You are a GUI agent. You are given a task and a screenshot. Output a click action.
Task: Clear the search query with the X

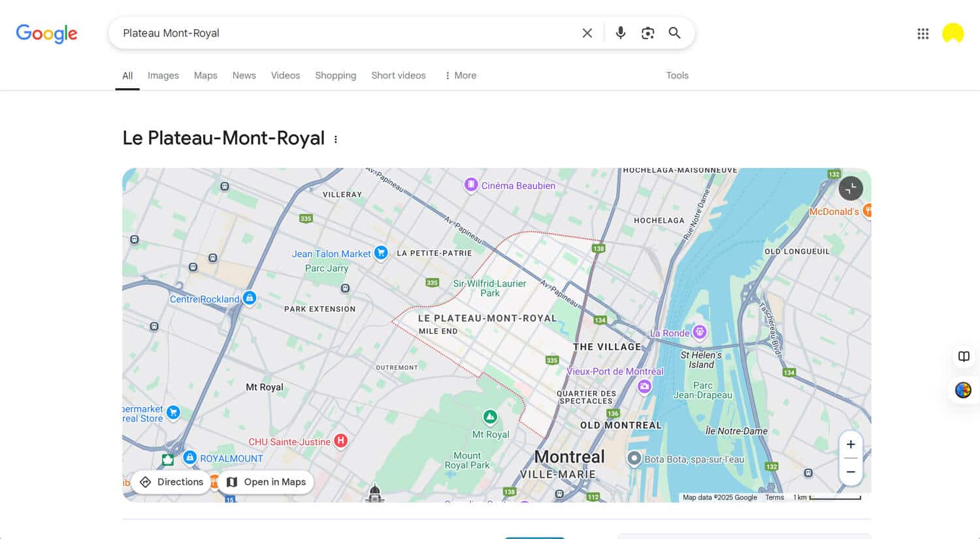[x=587, y=33]
